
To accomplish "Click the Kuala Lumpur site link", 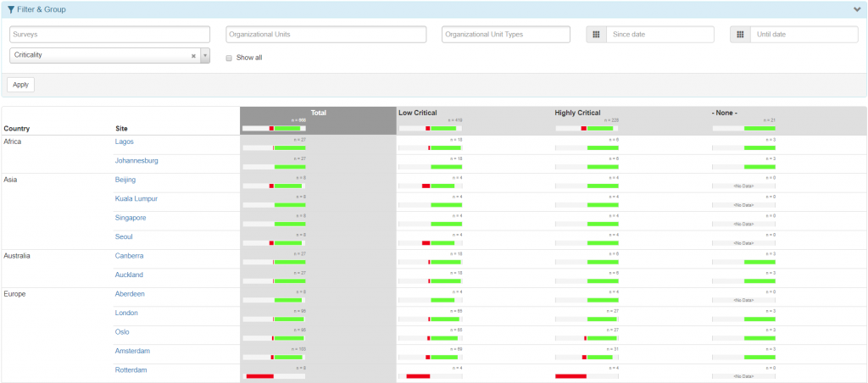I will 136,199.
